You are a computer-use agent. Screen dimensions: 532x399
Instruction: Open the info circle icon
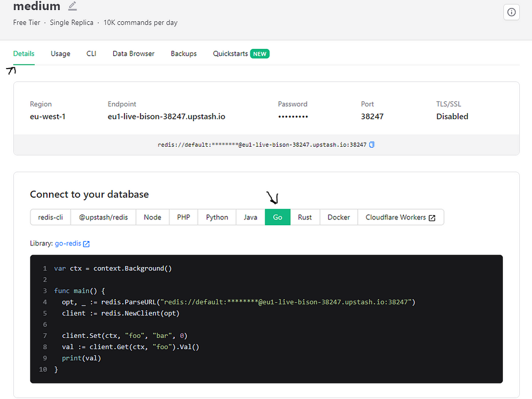coord(511,12)
